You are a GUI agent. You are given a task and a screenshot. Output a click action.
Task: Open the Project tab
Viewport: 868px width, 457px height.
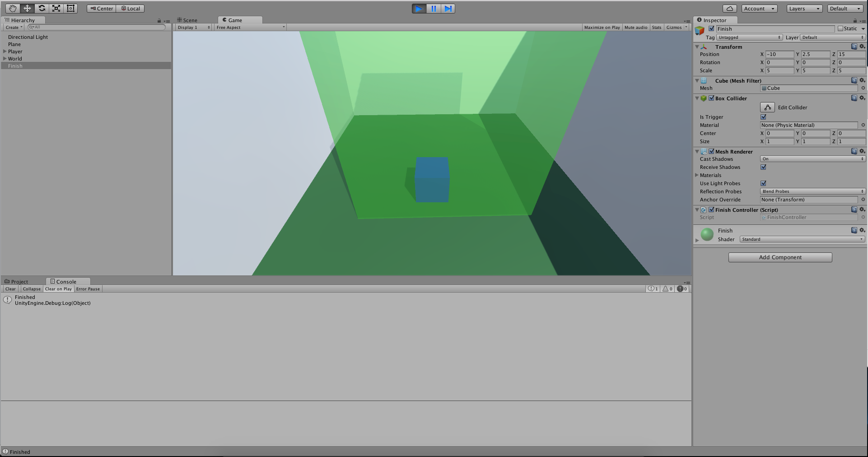tap(20, 281)
